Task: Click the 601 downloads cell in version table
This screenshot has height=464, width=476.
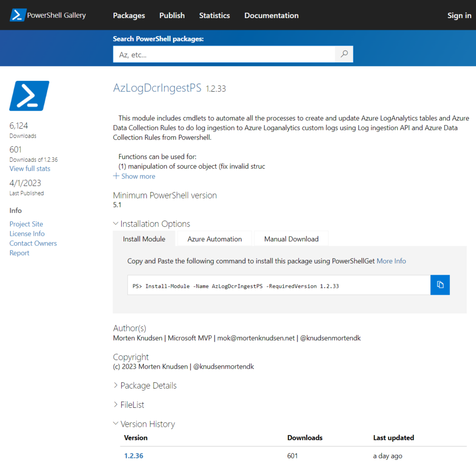Action: (292, 456)
